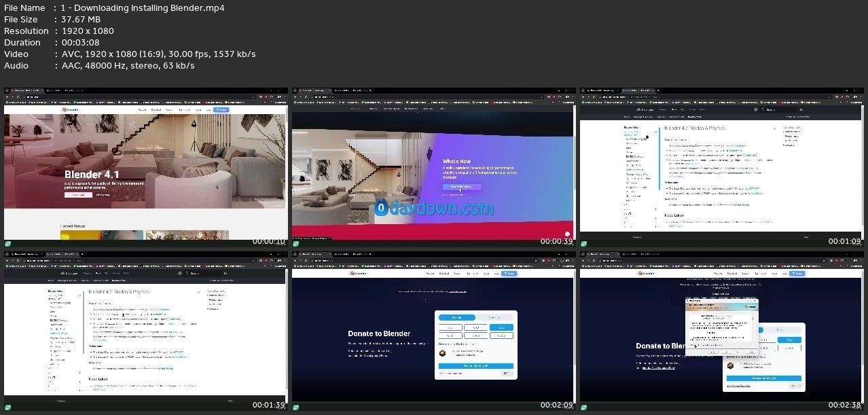The height and width of the screenshot is (415, 868).
Task: Select the resolution value '1920 x 1080'
Action: pos(87,31)
